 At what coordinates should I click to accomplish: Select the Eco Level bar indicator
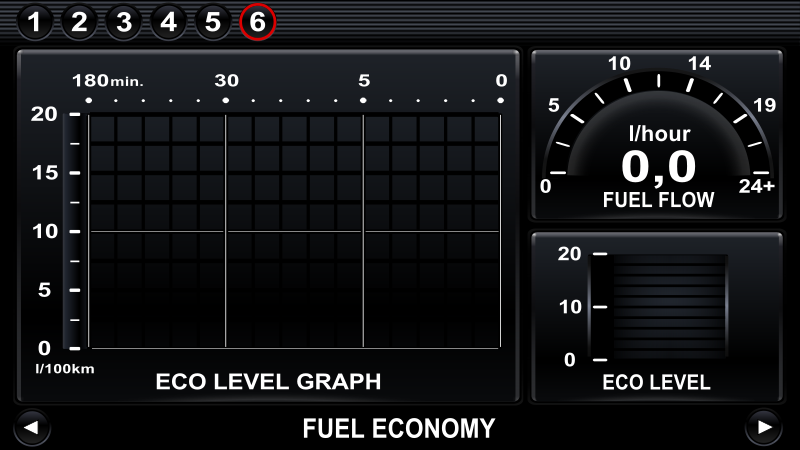(658, 307)
